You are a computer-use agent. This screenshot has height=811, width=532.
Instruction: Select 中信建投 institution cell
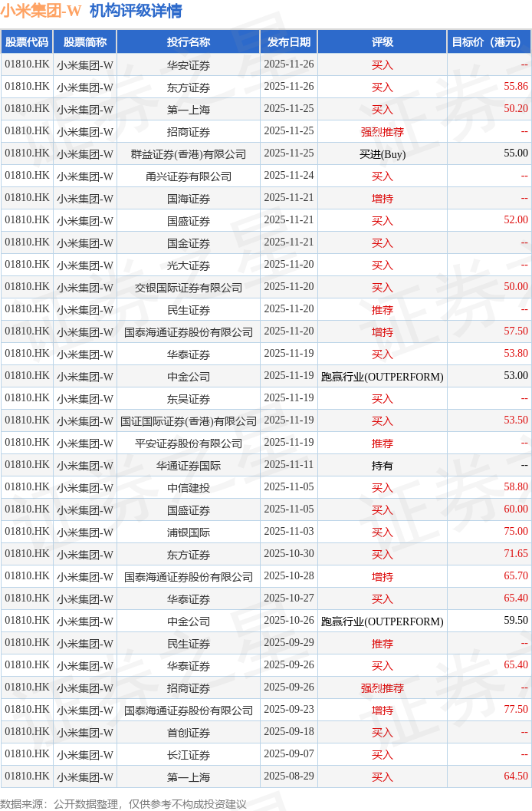pyautogui.click(x=188, y=488)
